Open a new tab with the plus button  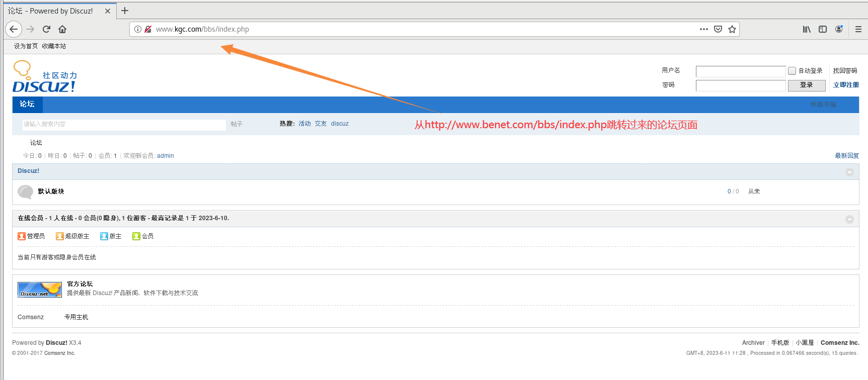[125, 11]
